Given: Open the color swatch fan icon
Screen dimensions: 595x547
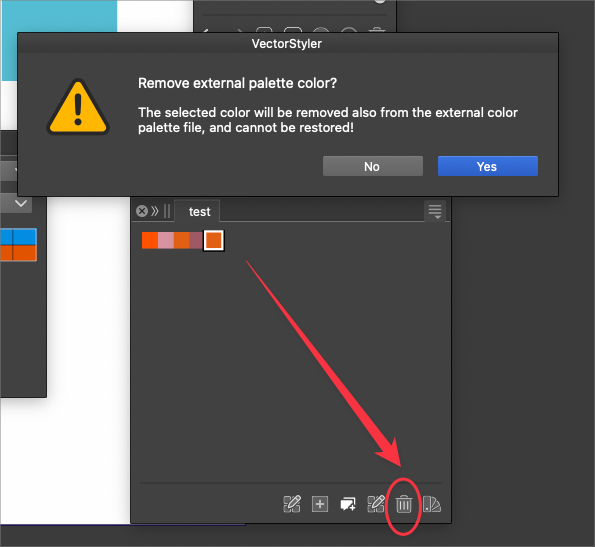Looking at the screenshot, I should (x=432, y=505).
